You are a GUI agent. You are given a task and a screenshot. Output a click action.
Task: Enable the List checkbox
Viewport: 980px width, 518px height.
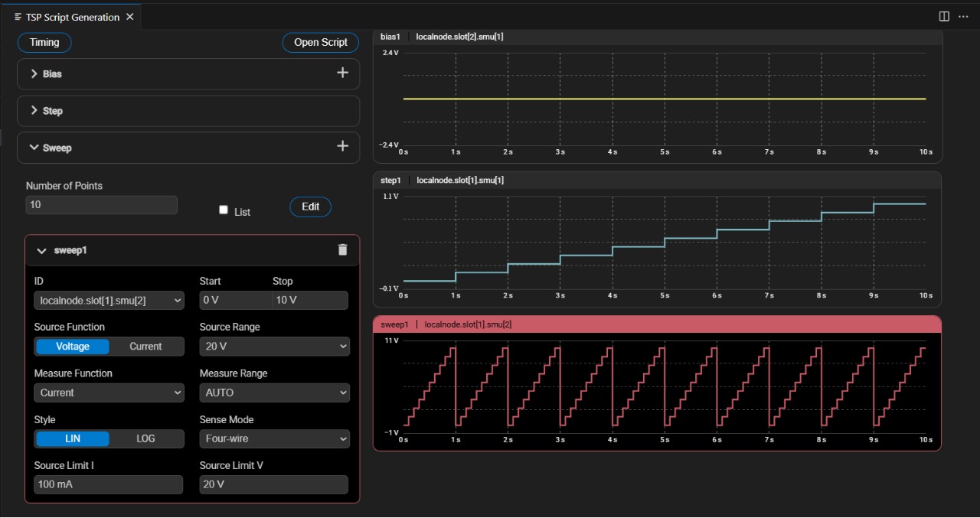pyautogui.click(x=224, y=209)
